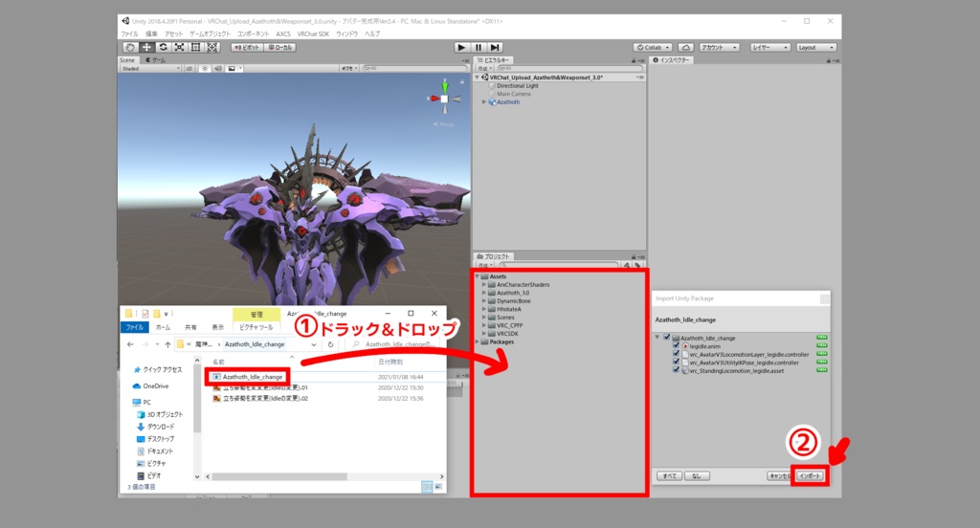The width and height of the screenshot is (980, 528).
Task: Open the ゲームオブジェクト menu
Action: point(210,33)
